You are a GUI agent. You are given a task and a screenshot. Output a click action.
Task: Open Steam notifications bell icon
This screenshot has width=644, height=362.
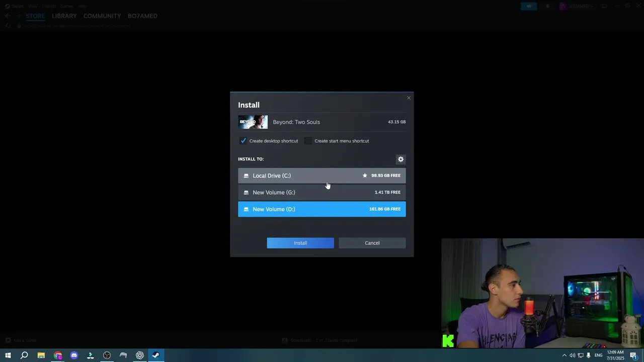tap(547, 6)
